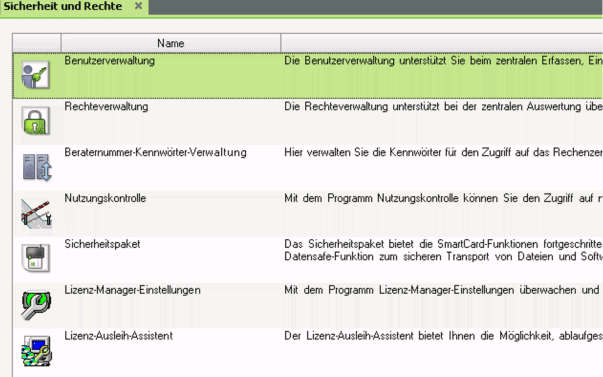Open the Rechteverwaltung green padlock icon
This screenshot has width=603, height=377.
click(x=36, y=121)
